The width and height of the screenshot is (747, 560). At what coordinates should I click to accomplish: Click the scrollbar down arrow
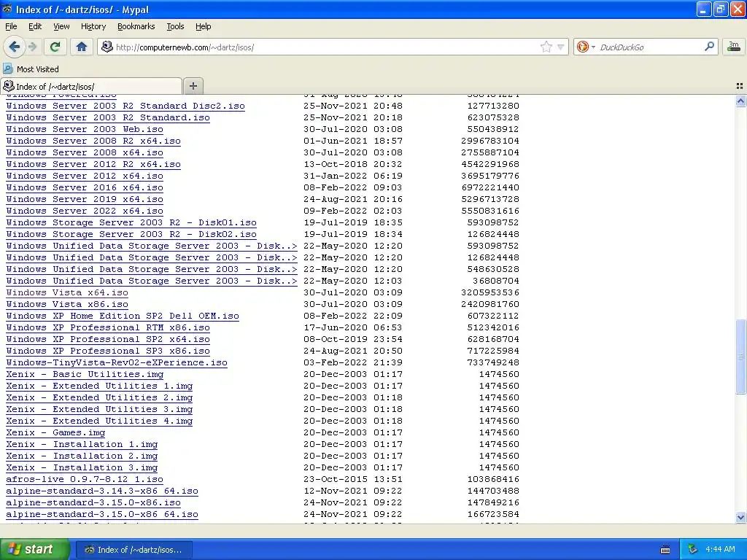coord(740,518)
